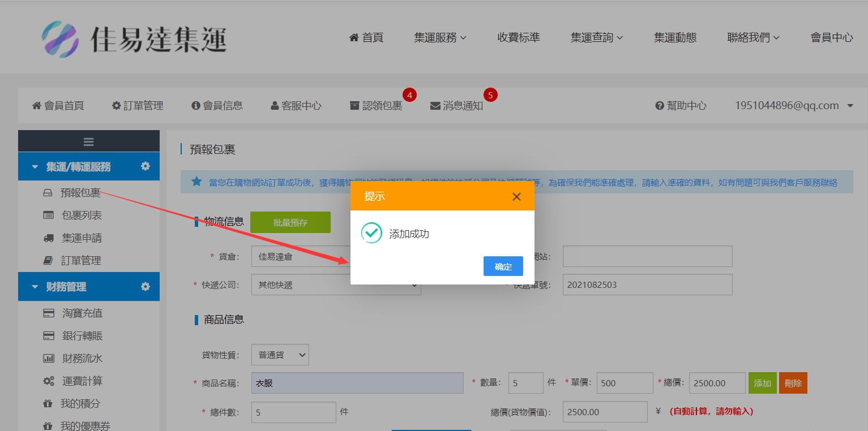Open 客服中心 tab
The height and width of the screenshot is (431, 868).
point(296,106)
